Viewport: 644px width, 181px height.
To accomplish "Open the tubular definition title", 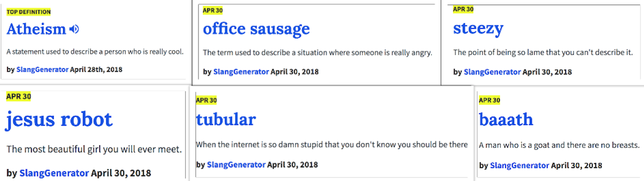I will pyautogui.click(x=226, y=119).
